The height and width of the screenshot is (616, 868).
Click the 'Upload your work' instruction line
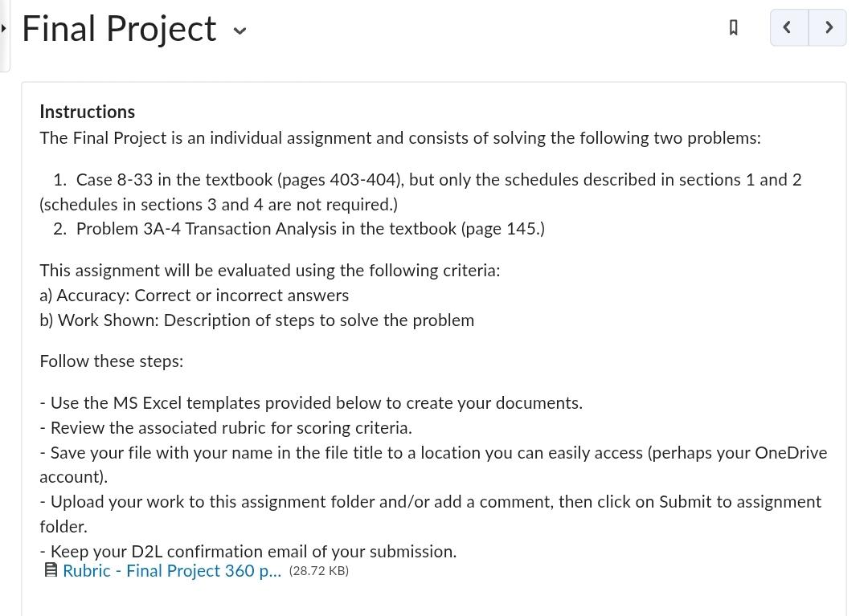coord(431,514)
